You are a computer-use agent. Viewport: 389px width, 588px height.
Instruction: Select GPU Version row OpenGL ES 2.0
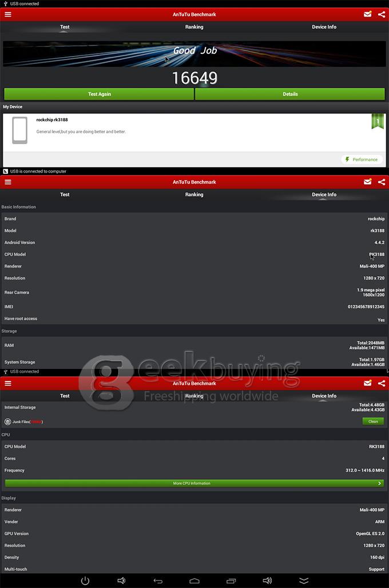click(x=194, y=534)
